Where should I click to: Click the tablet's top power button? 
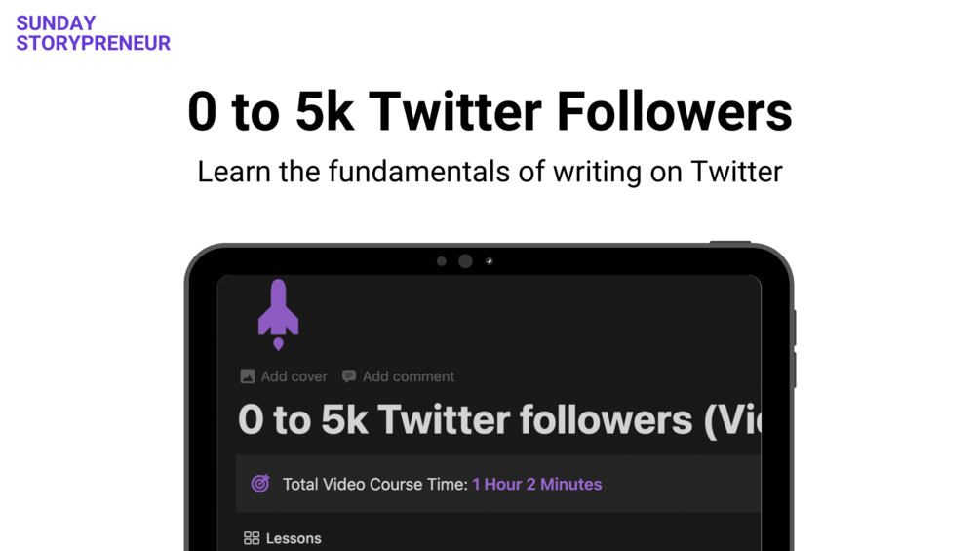click(730, 242)
